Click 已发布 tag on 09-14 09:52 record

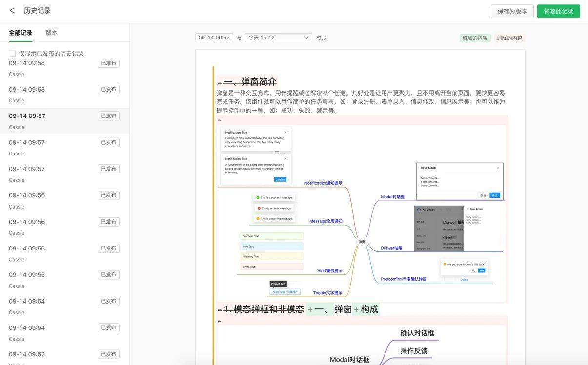(x=108, y=354)
